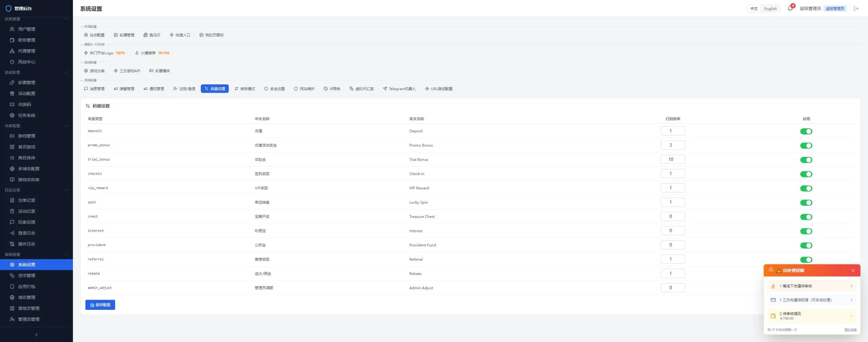Collapse the 活动彩票 sidebar group
Viewport: 868px width, 342px height.
[x=36, y=72]
